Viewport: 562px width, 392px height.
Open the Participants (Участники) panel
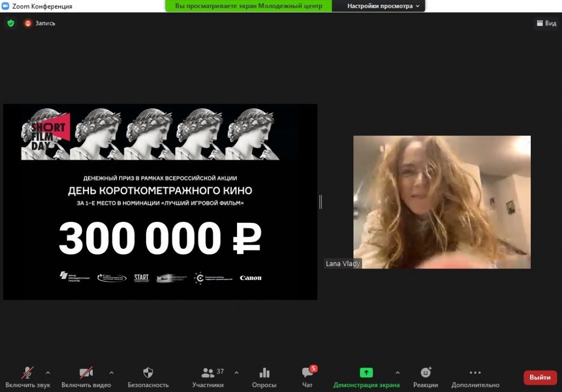tap(208, 373)
